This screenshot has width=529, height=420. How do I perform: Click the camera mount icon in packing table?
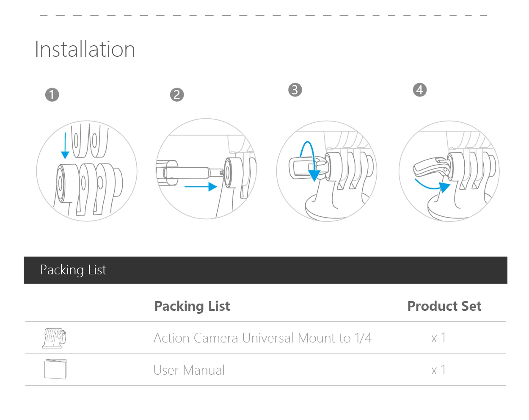tap(55, 337)
